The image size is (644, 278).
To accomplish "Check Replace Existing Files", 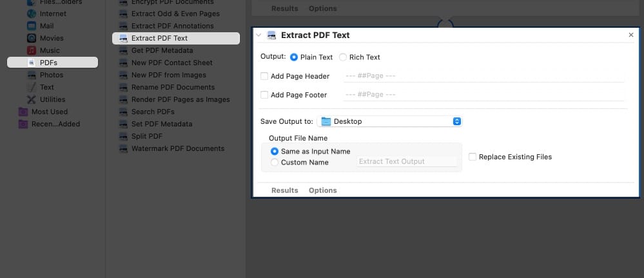I will (473, 157).
